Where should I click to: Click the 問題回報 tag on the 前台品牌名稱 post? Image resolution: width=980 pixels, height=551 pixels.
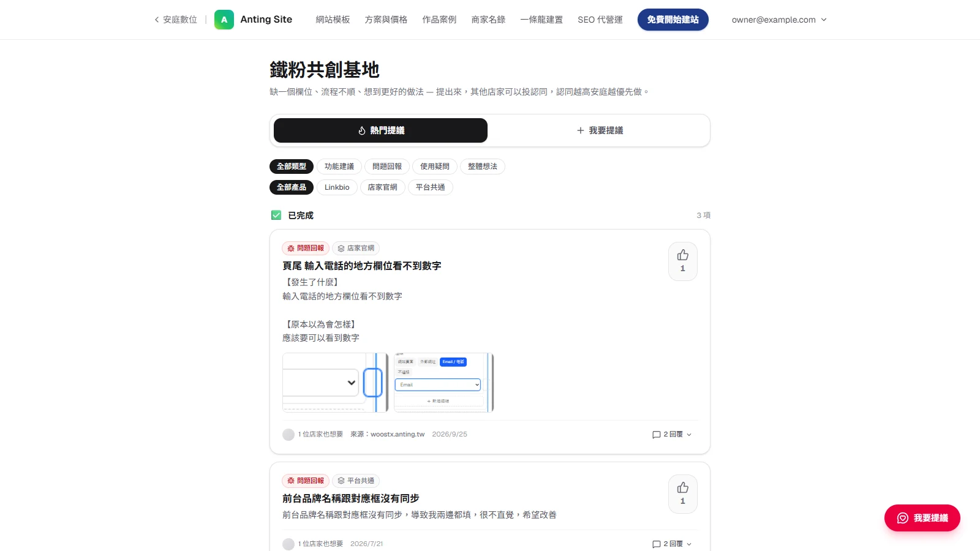[x=306, y=481]
